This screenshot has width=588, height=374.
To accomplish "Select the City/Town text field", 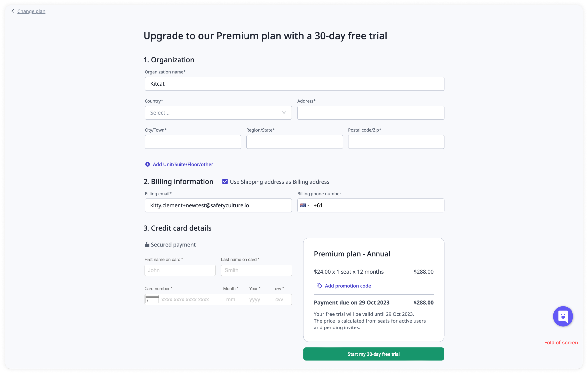I will tap(193, 142).
